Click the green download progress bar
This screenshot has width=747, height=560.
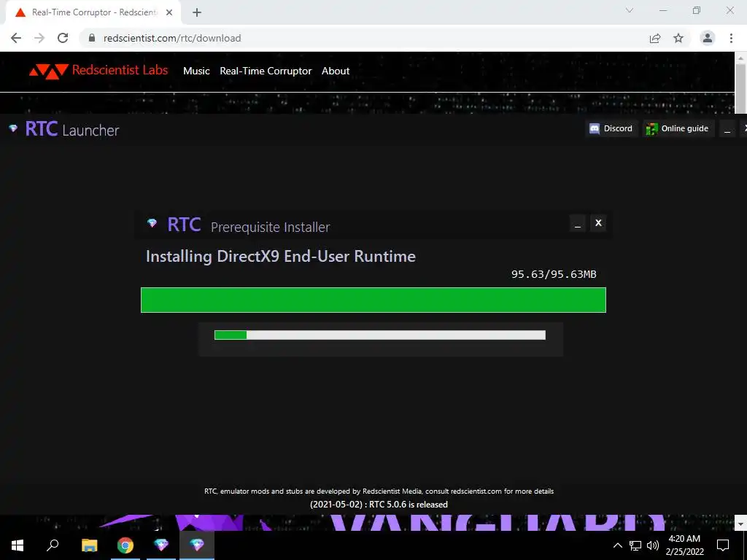click(x=373, y=300)
